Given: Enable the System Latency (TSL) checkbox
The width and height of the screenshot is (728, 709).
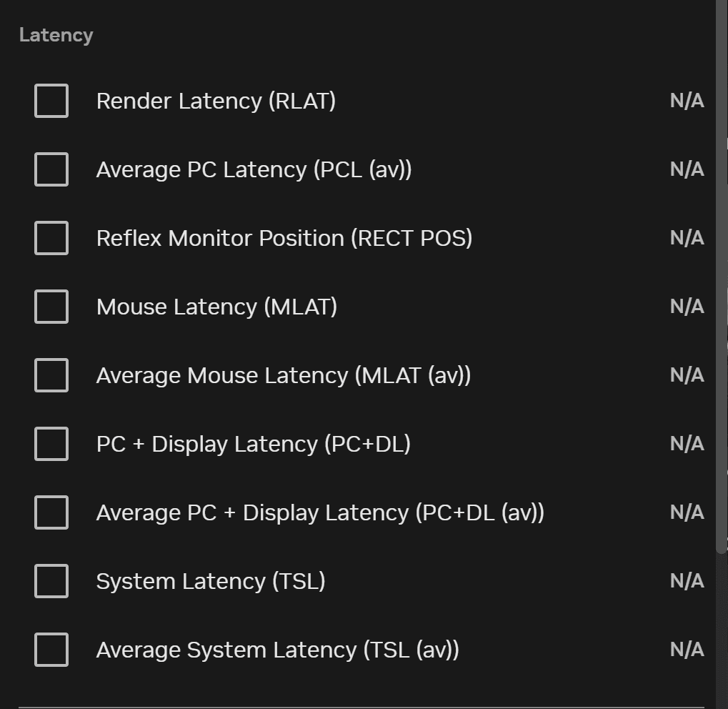Looking at the screenshot, I should coord(51,581).
